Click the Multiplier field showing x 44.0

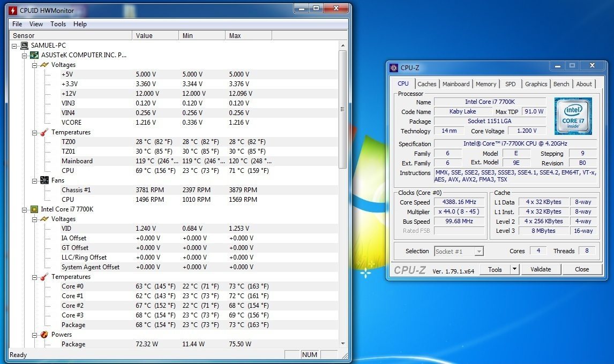[x=459, y=212]
